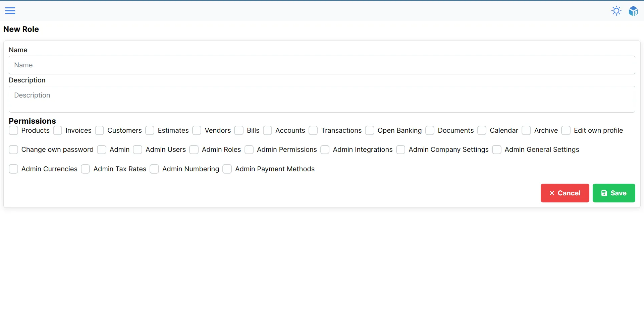Image resolution: width=644 pixels, height=312 pixels.
Task: Click the blue cube app logo icon
Action: pyautogui.click(x=633, y=11)
